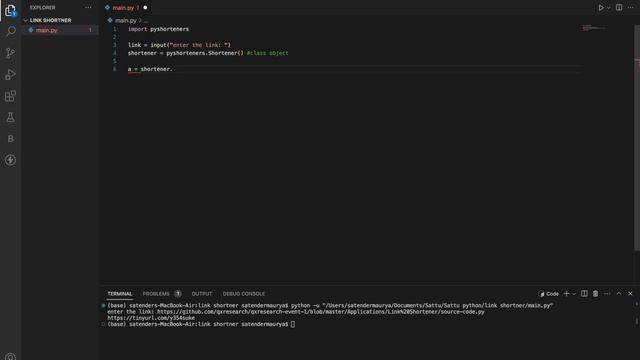Click the B extension icon in activity bar

(x=10, y=139)
